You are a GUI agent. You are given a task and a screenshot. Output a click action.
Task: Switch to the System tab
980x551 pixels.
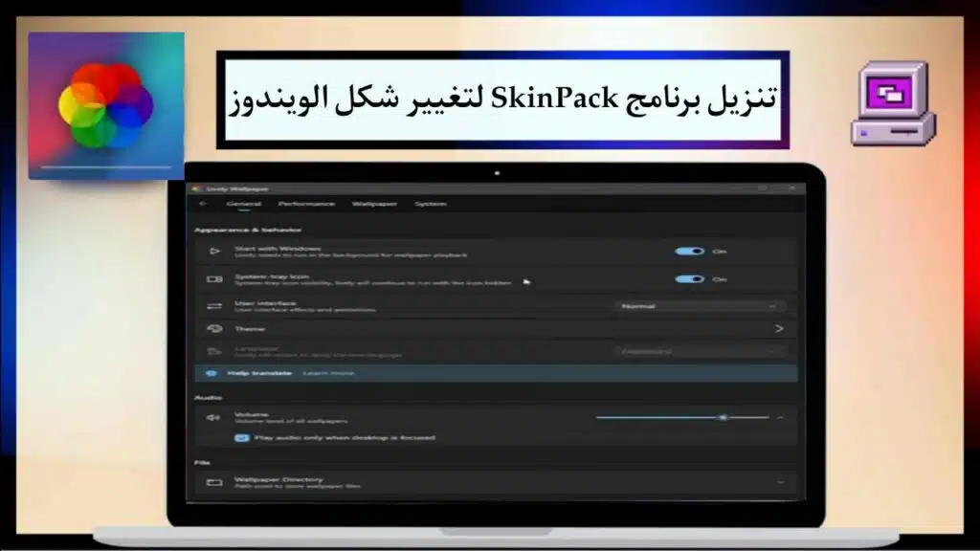pos(431,204)
